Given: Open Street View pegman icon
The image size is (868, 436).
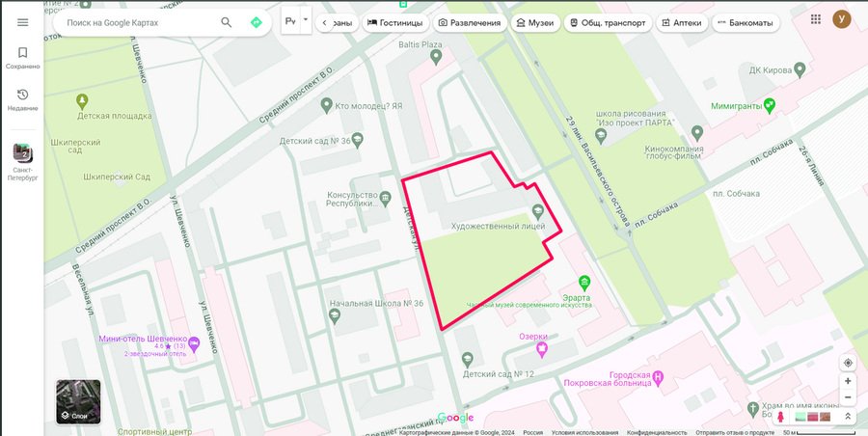Looking at the screenshot, I should pyautogui.click(x=780, y=417).
